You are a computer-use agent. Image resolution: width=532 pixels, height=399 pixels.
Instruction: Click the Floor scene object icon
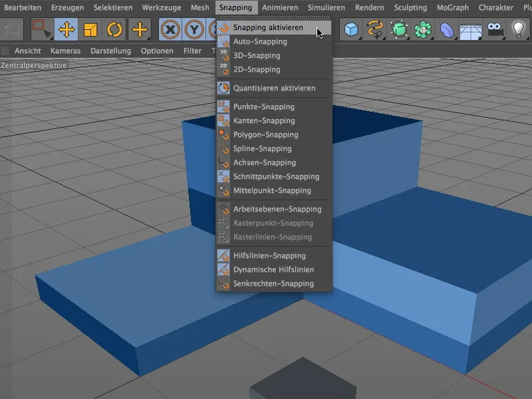pyautogui.click(x=471, y=30)
